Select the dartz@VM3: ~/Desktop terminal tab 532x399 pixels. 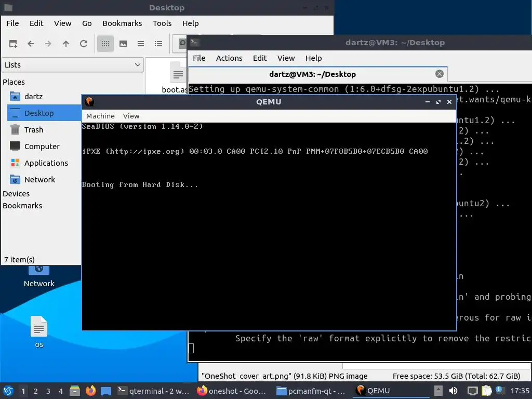click(318, 74)
